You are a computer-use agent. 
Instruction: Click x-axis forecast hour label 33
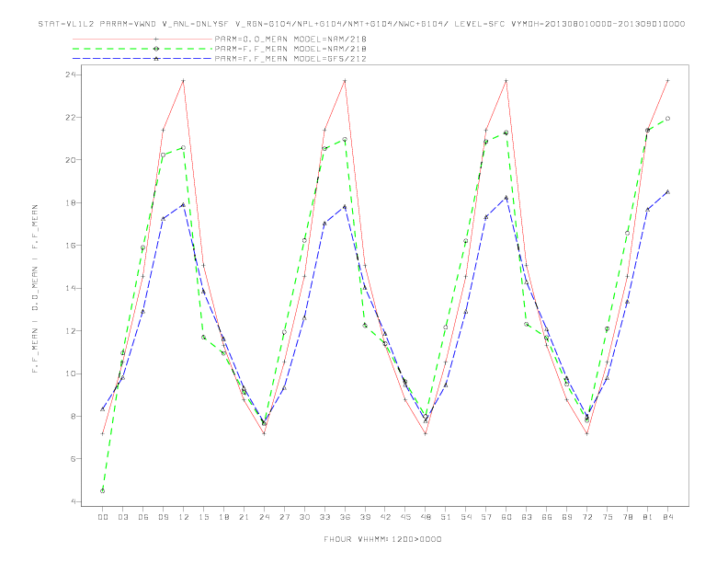pyautogui.click(x=324, y=517)
